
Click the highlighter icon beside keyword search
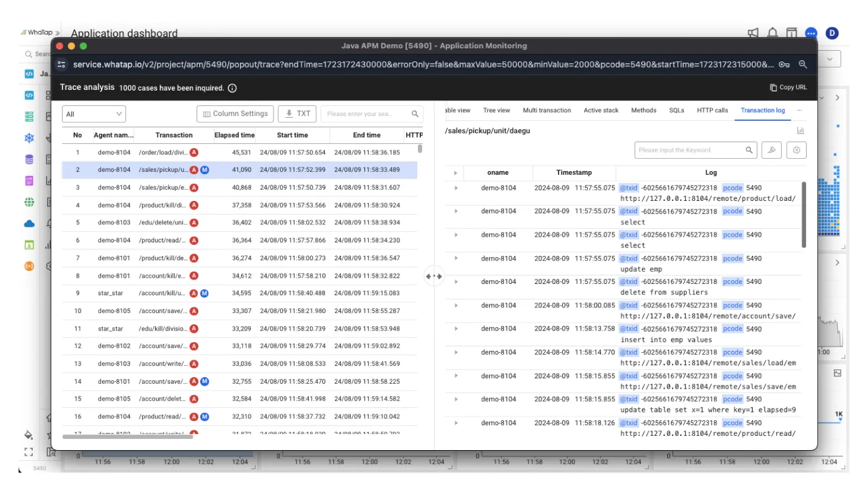[772, 150]
